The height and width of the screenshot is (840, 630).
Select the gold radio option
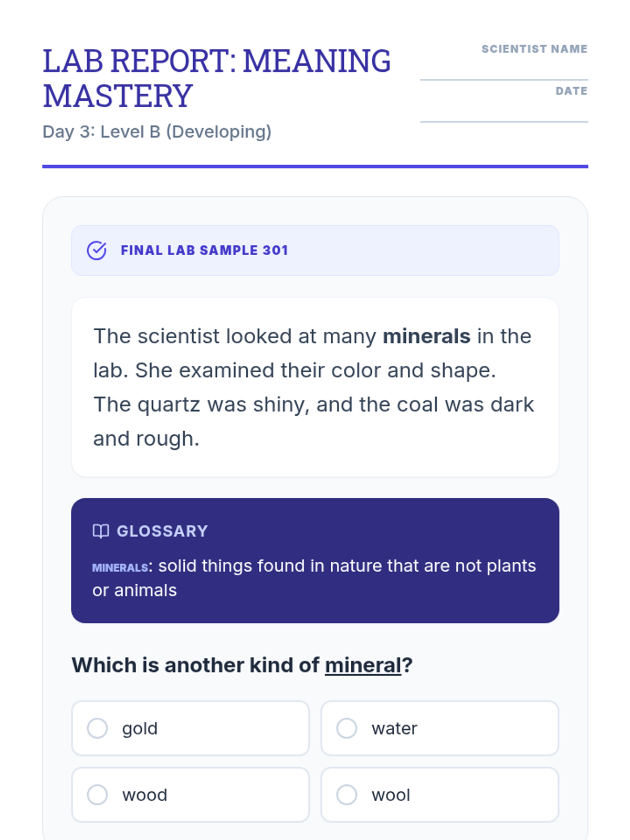[x=98, y=728]
